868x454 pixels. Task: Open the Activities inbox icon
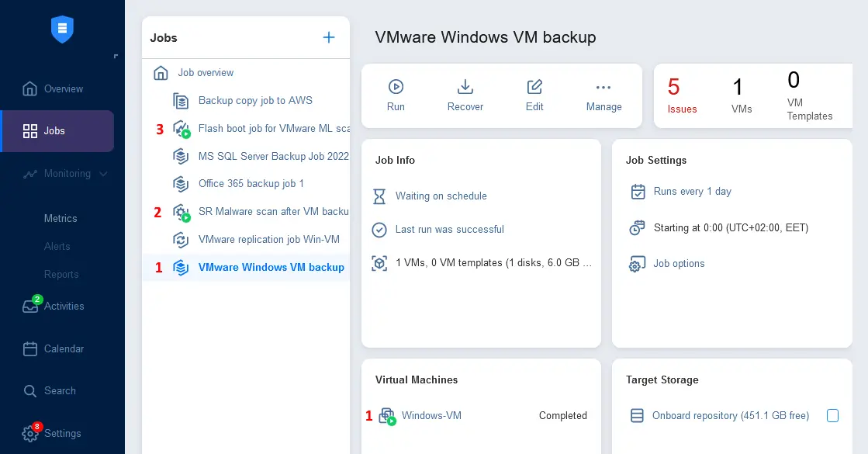pyautogui.click(x=30, y=307)
